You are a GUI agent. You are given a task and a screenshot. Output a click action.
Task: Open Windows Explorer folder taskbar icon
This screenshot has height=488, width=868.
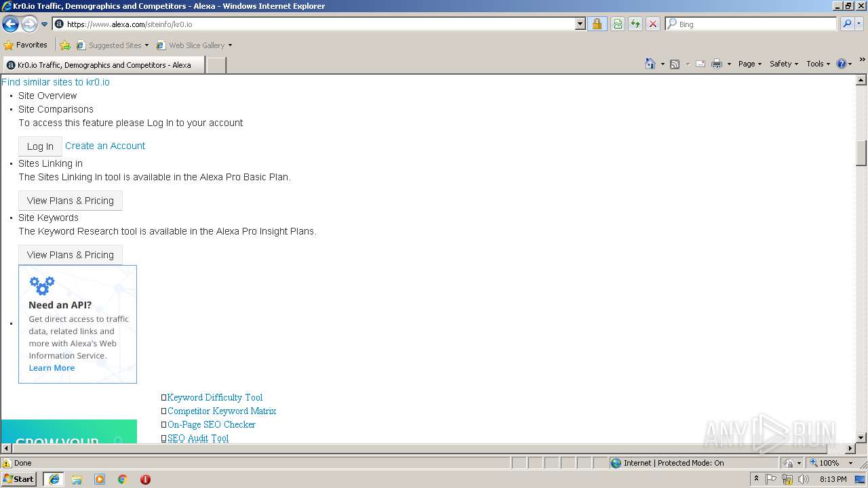click(77, 479)
